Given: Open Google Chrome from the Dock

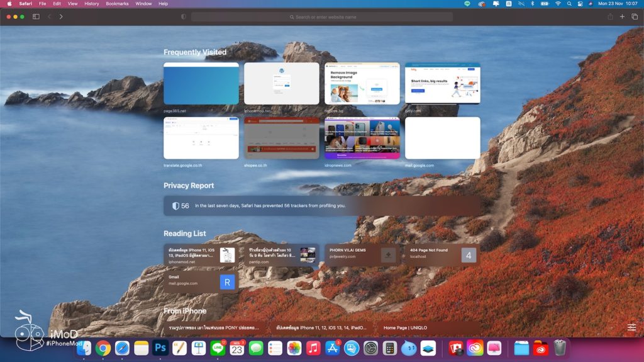Looking at the screenshot, I should pyautogui.click(x=103, y=348).
